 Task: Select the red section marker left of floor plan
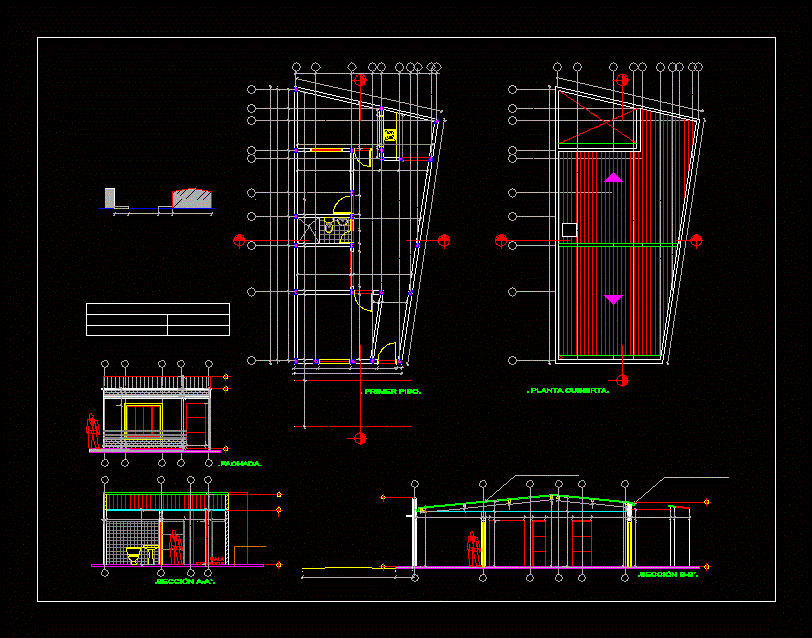click(240, 239)
